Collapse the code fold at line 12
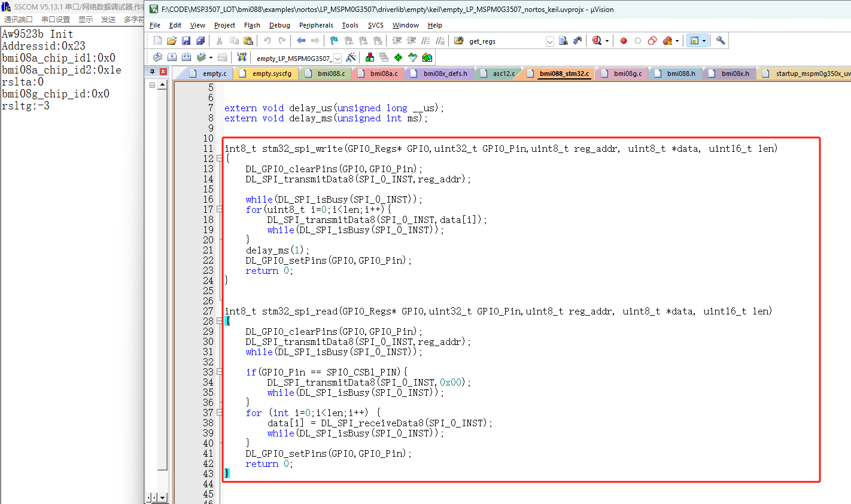The image size is (851, 504). pos(220,158)
